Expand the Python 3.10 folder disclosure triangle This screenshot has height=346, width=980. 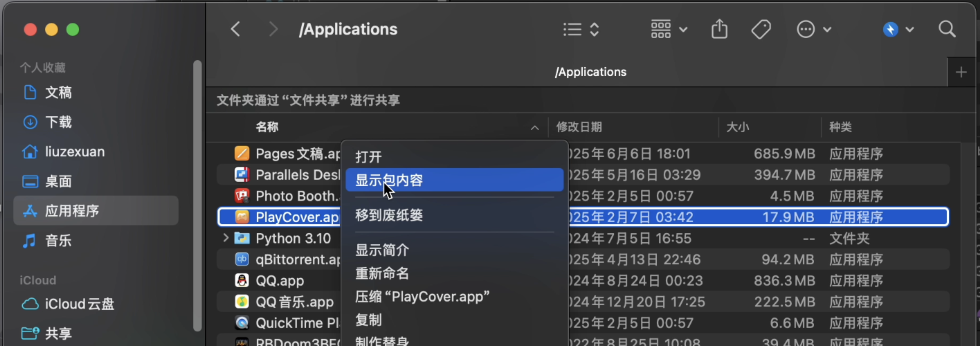(225, 238)
